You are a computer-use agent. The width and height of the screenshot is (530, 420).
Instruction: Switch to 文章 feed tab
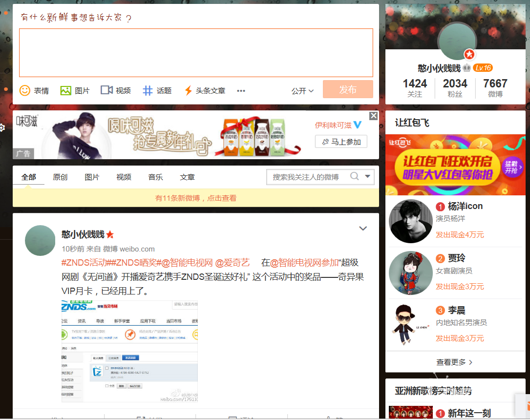pos(187,177)
